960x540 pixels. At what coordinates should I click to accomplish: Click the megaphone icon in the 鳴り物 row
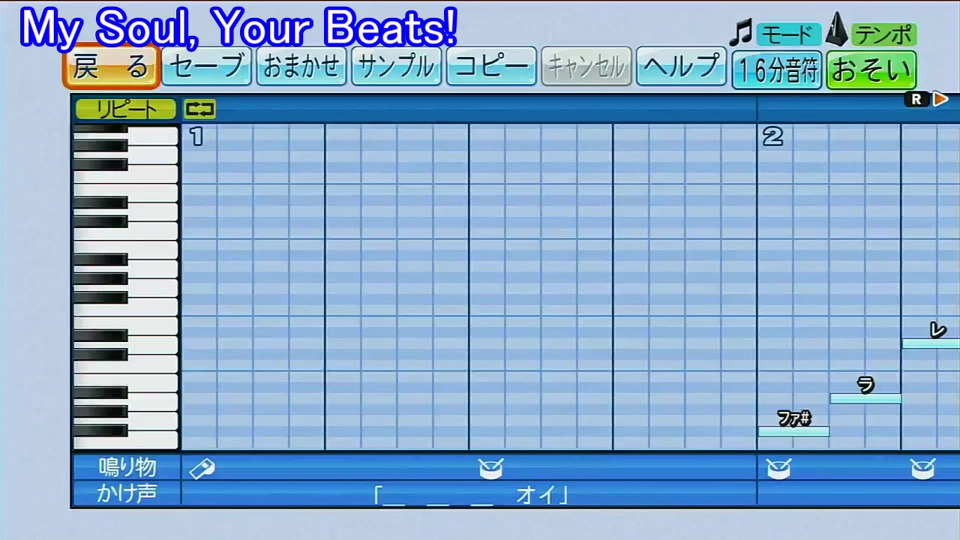tap(202, 468)
